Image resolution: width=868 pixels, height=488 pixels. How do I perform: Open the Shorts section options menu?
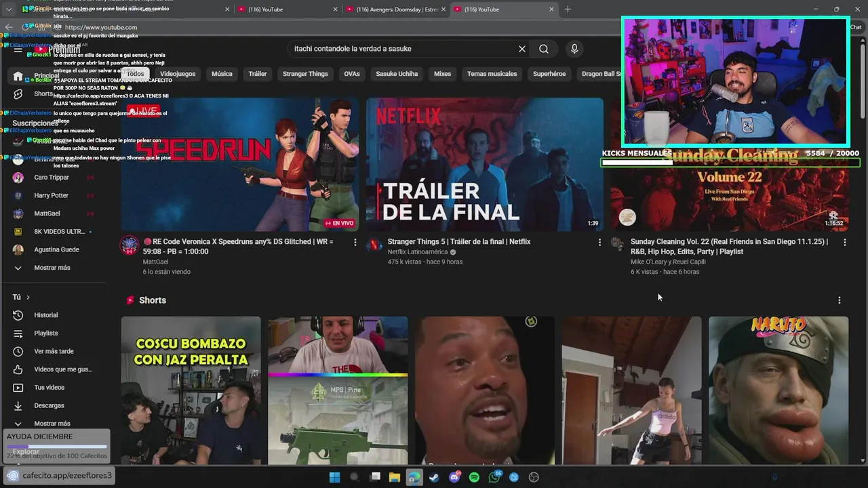(x=839, y=300)
